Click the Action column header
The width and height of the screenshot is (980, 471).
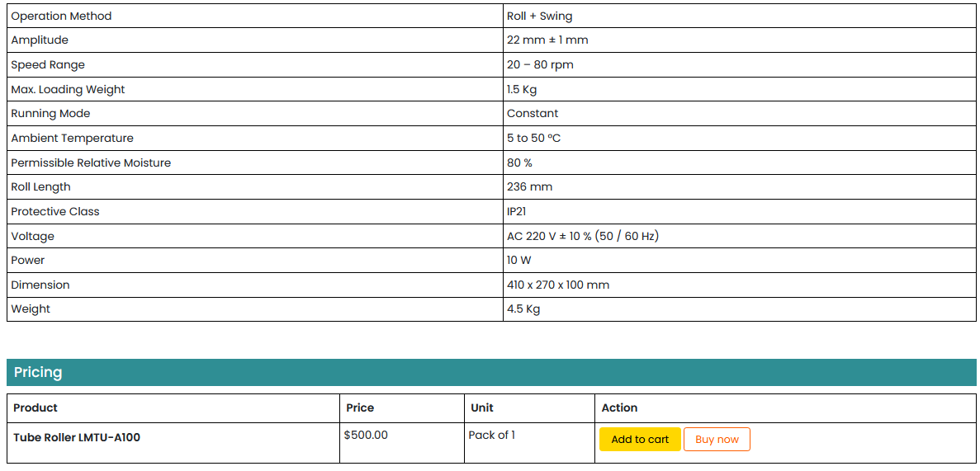tap(619, 407)
